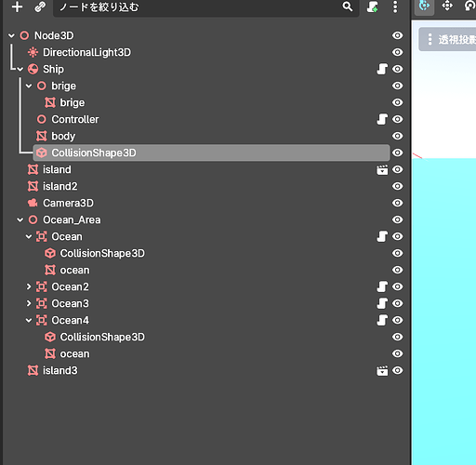Click the Node3D root node icon
476x465 pixels.
coord(24,35)
